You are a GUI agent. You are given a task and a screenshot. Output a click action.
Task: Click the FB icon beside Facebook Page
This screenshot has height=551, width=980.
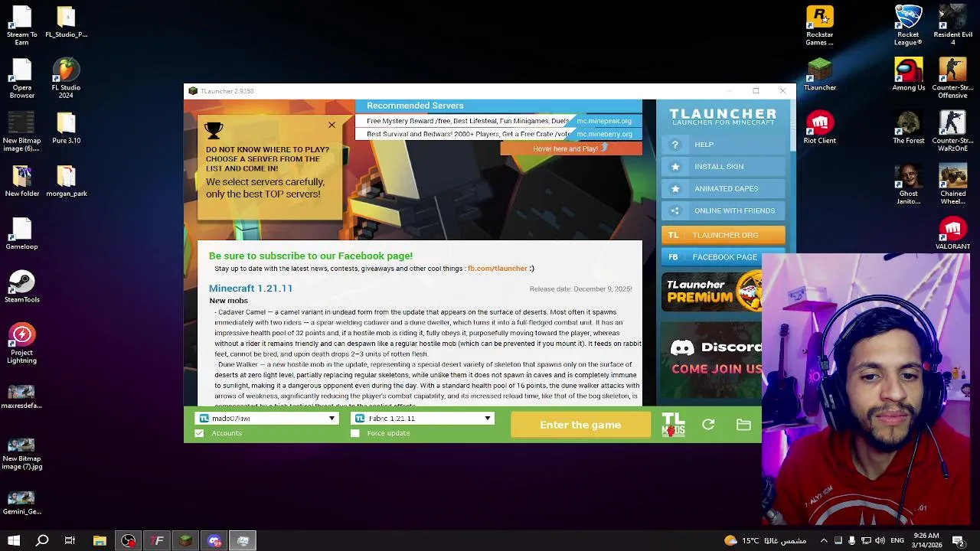point(673,257)
